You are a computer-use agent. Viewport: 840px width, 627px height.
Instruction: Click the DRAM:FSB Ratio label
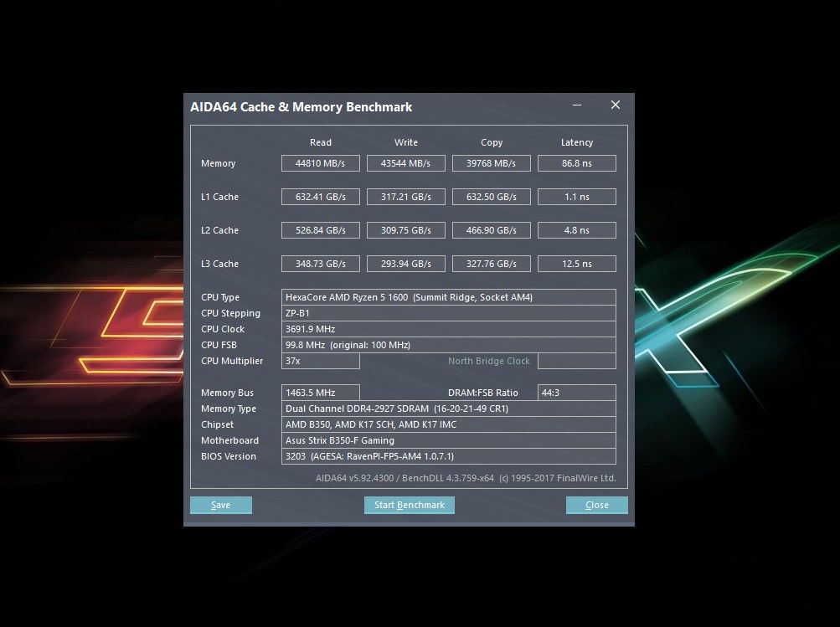pos(482,393)
